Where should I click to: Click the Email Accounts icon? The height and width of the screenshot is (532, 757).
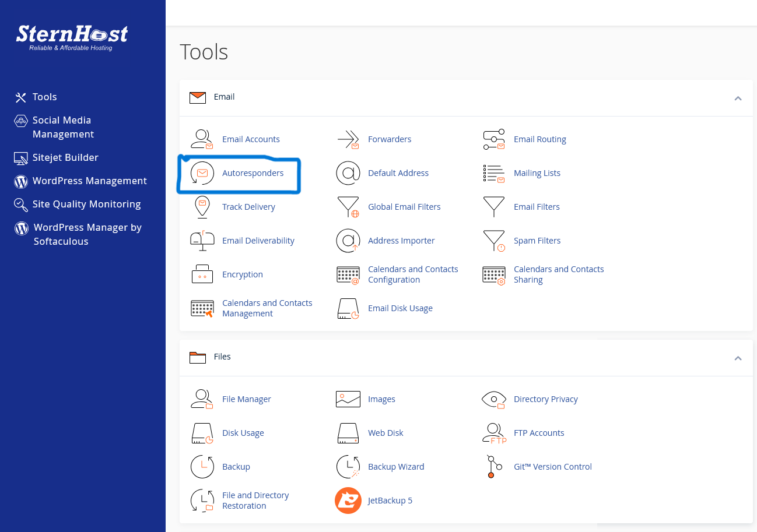point(202,139)
